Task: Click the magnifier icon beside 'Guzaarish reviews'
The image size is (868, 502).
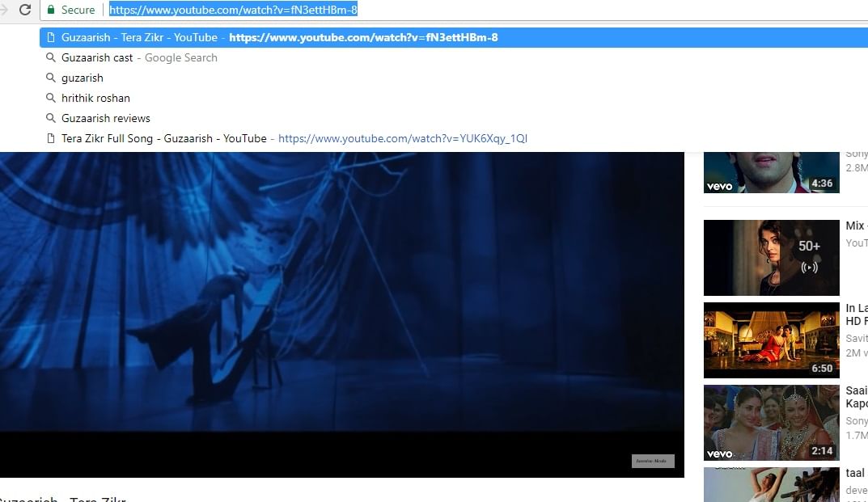Action: [50, 118]
